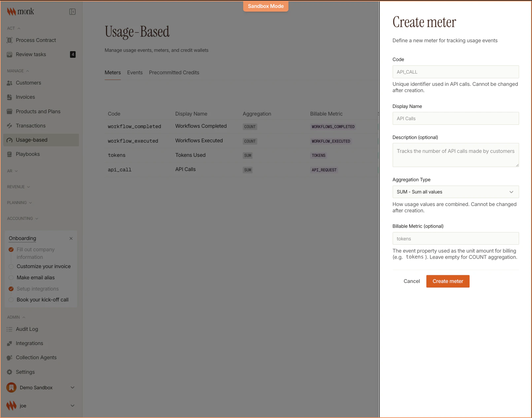Image resolution: width=532 pixels, height=418 pixels.
Task: Cancel the meter creation form
Action: pyautogui.click(x=411, y=281)
